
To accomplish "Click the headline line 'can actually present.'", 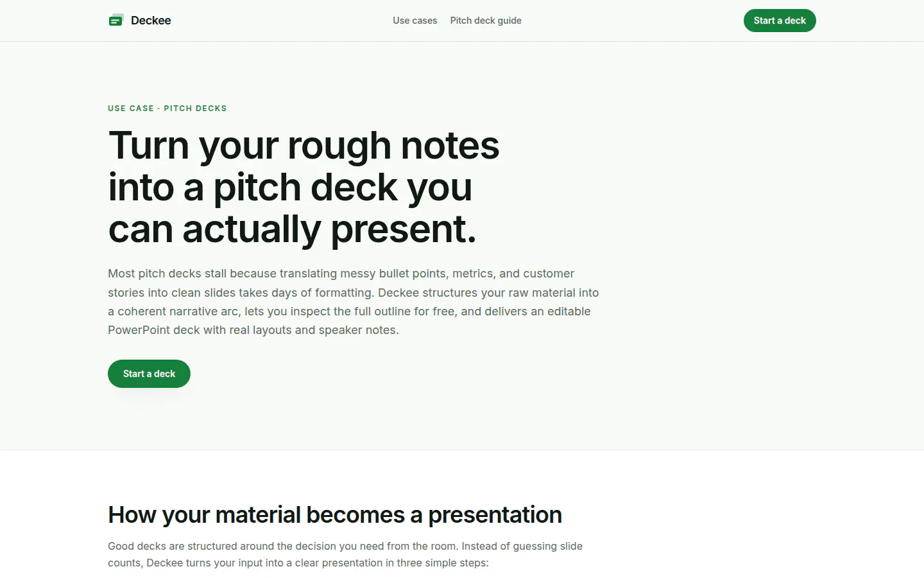I will (293, 229).
